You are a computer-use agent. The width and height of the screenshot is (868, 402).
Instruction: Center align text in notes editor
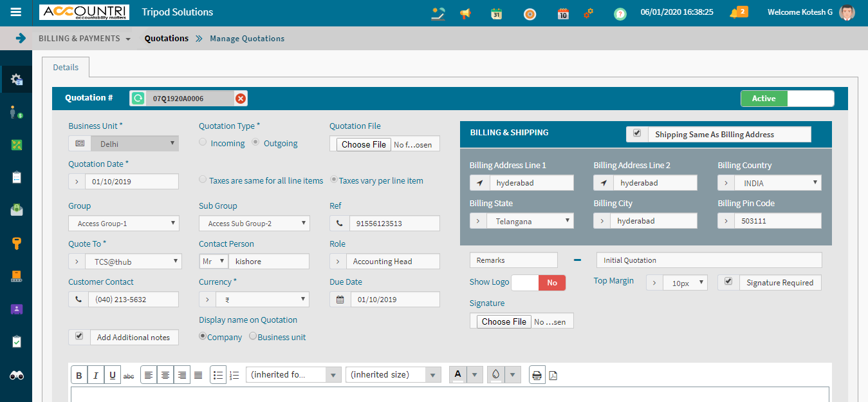click(165, 375)
